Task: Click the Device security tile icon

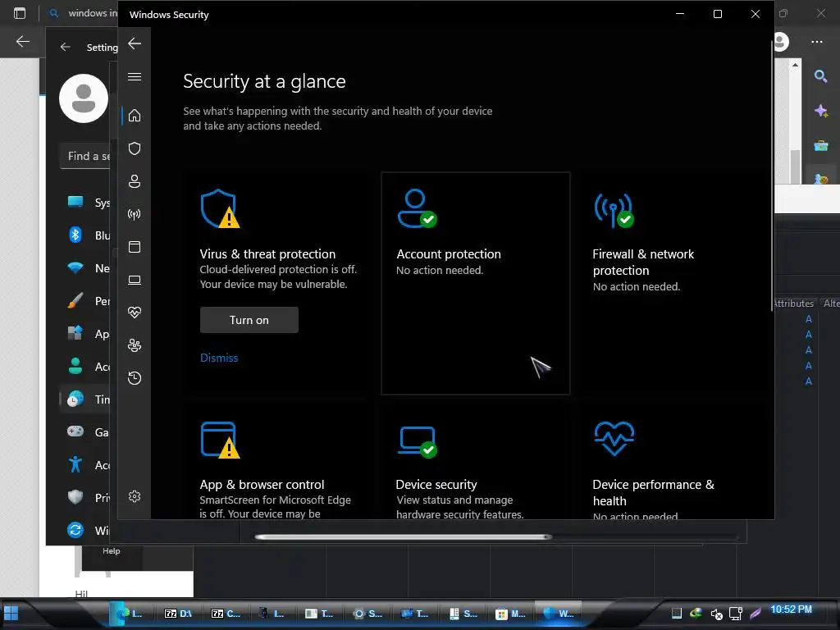Action: [x=418, y=442]
